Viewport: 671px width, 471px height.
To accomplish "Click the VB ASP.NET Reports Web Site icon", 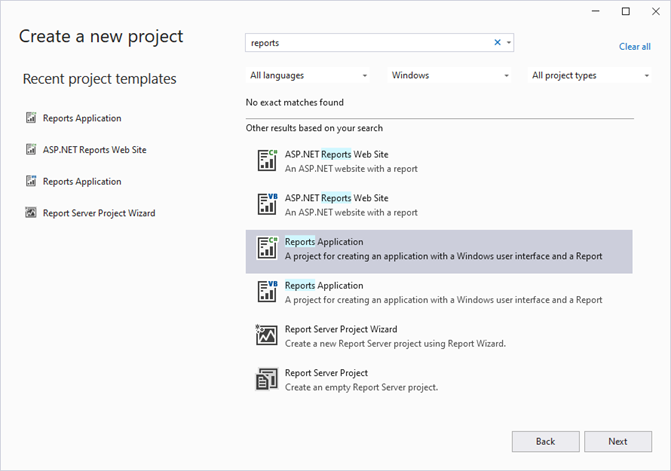I will [x=267, y=204].
